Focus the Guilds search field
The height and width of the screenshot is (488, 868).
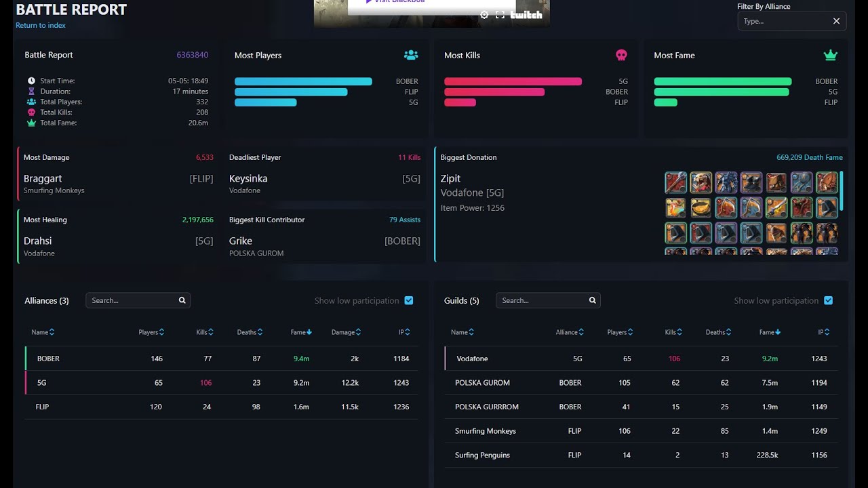pyautogui.click(x=542, y=300)
